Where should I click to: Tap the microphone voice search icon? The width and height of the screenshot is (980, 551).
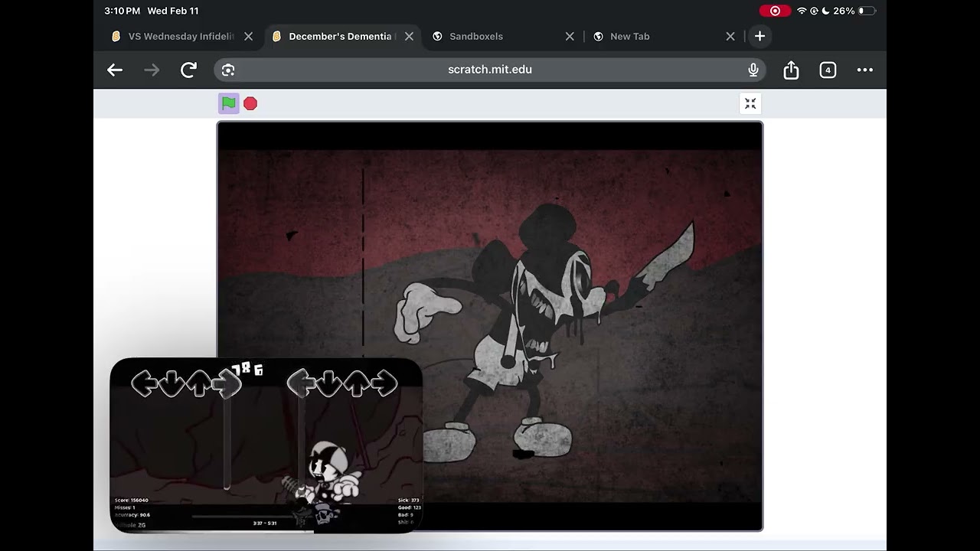753,70
